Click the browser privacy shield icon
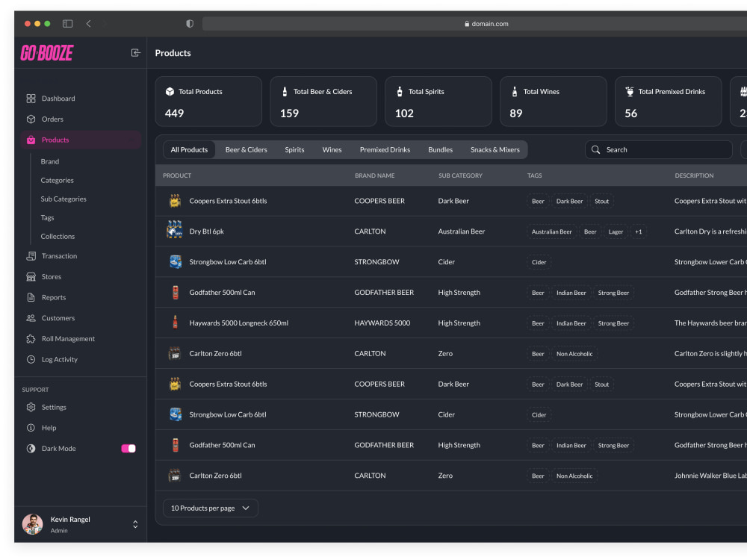 pyautogui.click(x=190, y=23)
